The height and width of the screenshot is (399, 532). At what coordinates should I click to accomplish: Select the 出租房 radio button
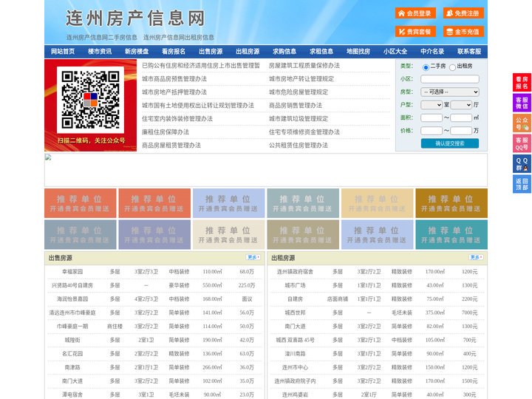click(452, 67)
